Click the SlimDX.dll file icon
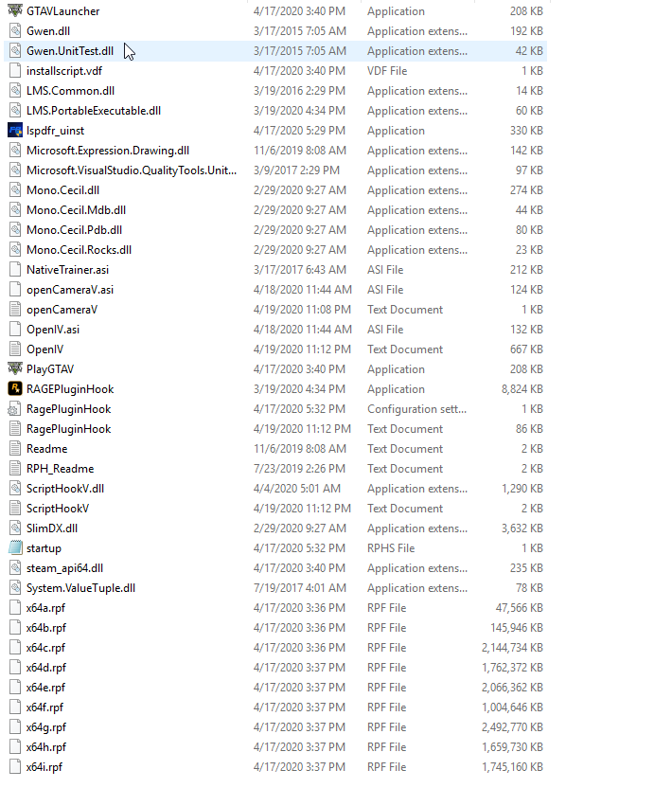The width and height of the screenshot is (672, 788). [15, 528]
